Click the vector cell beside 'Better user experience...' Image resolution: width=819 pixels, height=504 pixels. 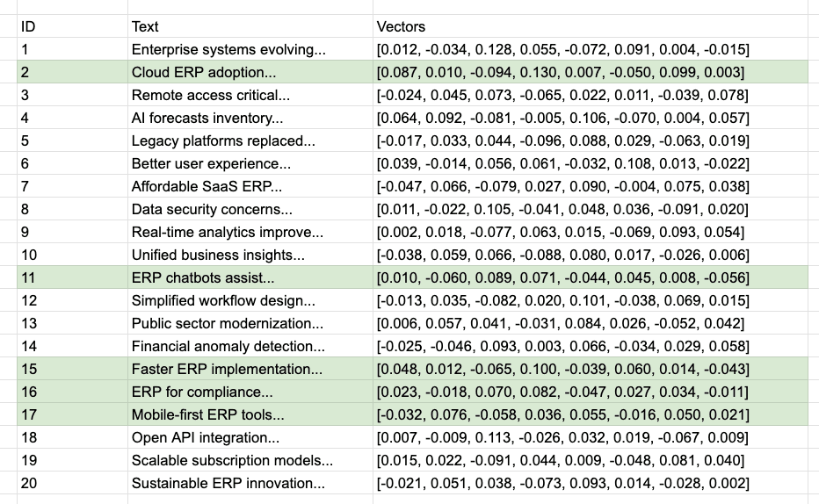pyautogui.click(x=562, y=163)
